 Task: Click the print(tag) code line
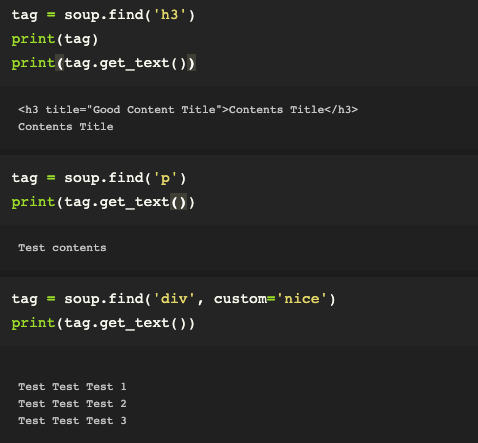click(55, 39)
